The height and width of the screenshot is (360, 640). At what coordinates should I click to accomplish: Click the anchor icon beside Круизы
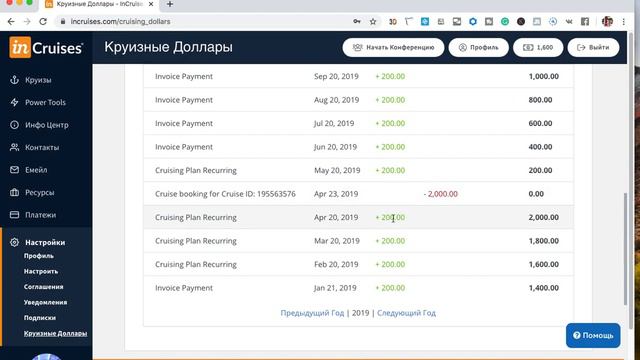click(x=14, y=80)
